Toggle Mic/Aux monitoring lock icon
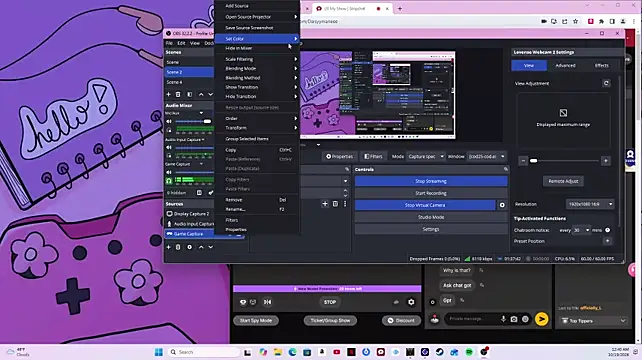The width and height of the screenshot is (642, 360). (x=169, y=130)
